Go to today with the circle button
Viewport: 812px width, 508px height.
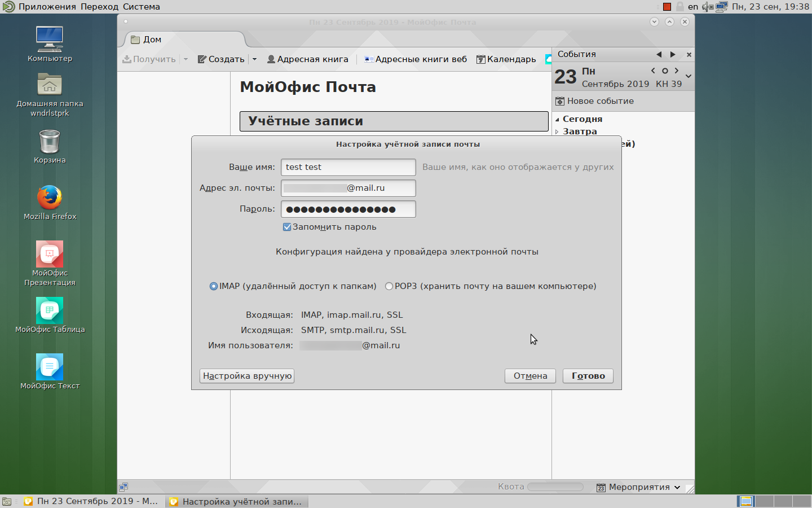coord(665,71)
